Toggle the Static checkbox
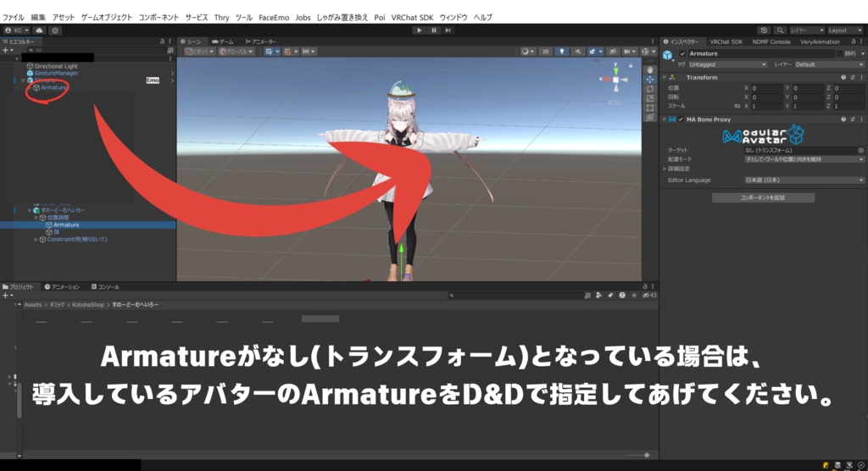868x471 pixels. coord(840,53)
